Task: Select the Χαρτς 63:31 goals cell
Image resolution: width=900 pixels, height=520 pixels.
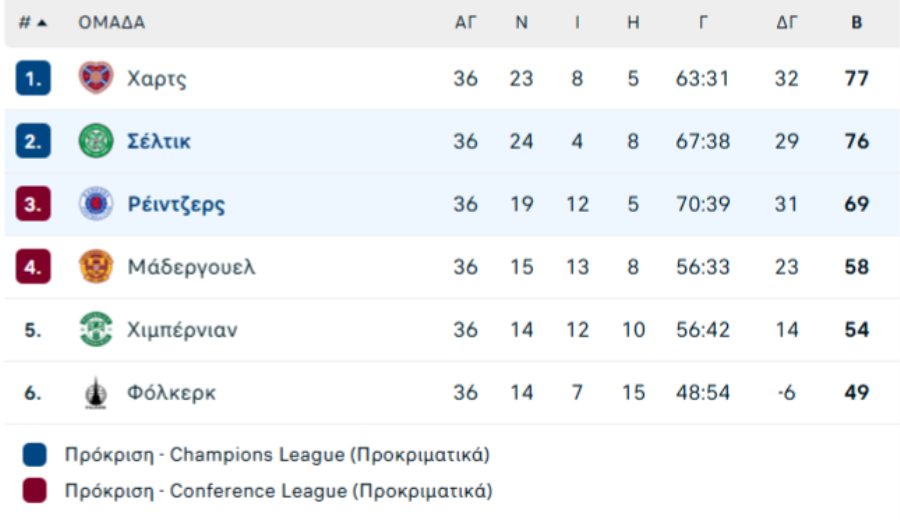Action: click(703, 79)
